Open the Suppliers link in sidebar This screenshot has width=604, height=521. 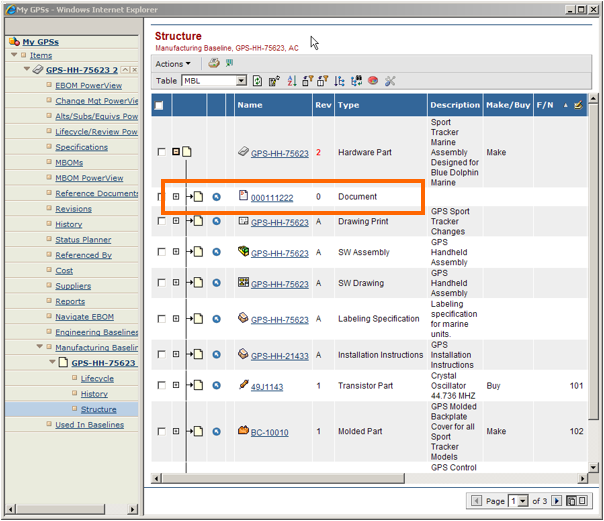point(73,286)
